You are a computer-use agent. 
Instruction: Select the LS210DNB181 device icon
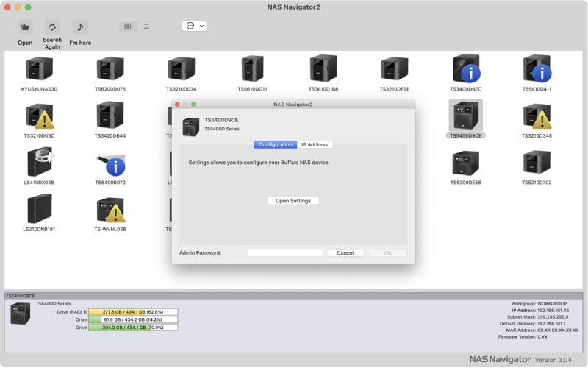40,208
